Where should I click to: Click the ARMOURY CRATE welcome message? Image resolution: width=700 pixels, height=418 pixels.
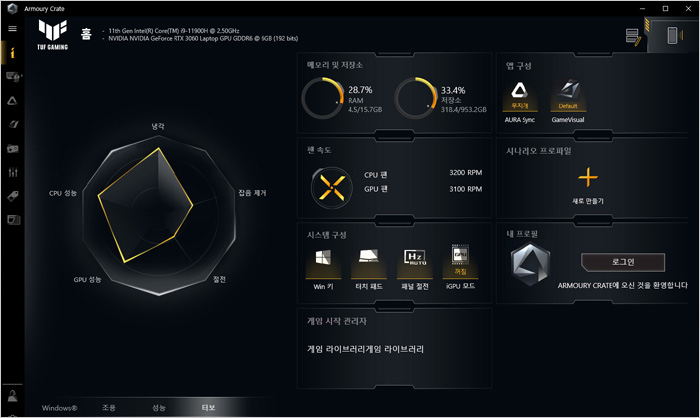coord(623,285)
